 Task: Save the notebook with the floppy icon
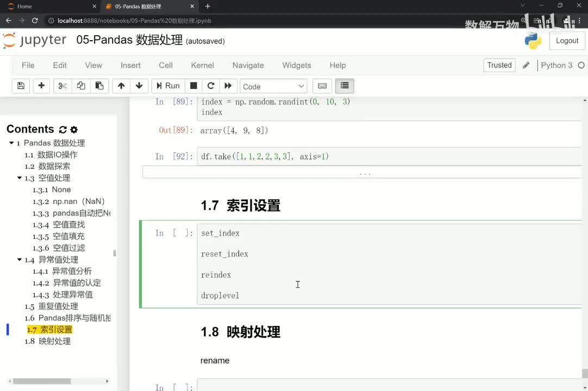coord(21,86)
